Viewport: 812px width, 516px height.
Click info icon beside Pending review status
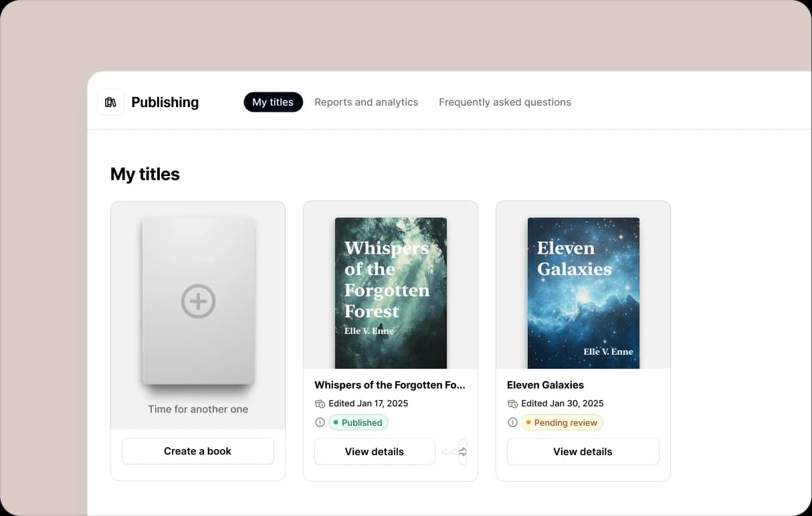click(512, 422)
